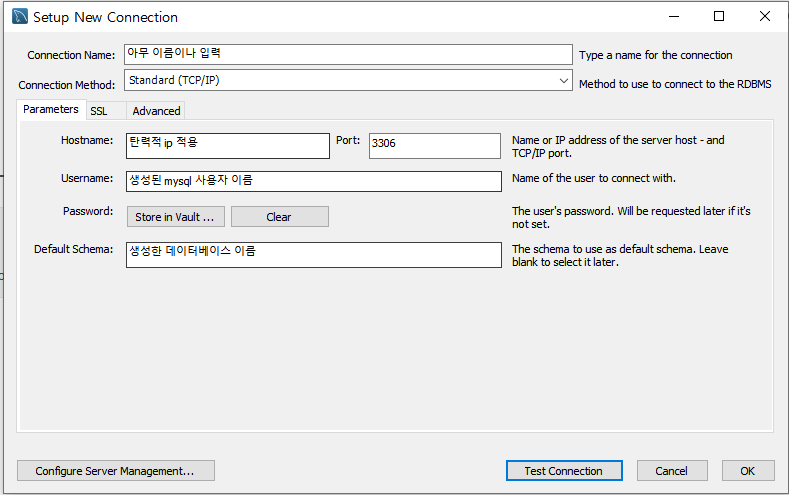Click the 'Connection Method:' label
The image size is (789, 495).
(67, 85)
